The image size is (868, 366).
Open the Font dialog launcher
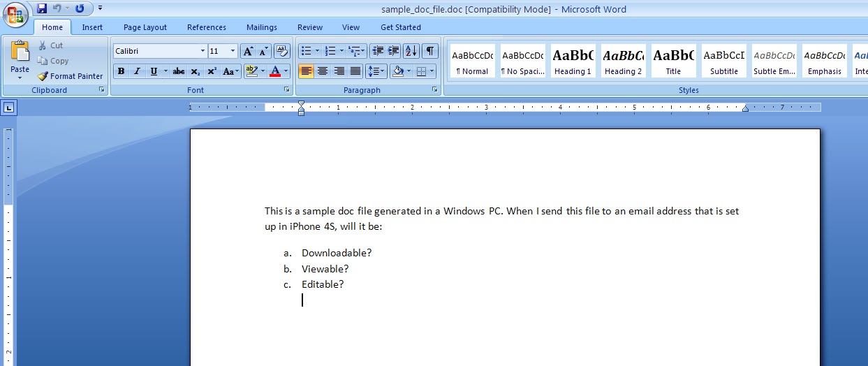[x=286, y=90]
